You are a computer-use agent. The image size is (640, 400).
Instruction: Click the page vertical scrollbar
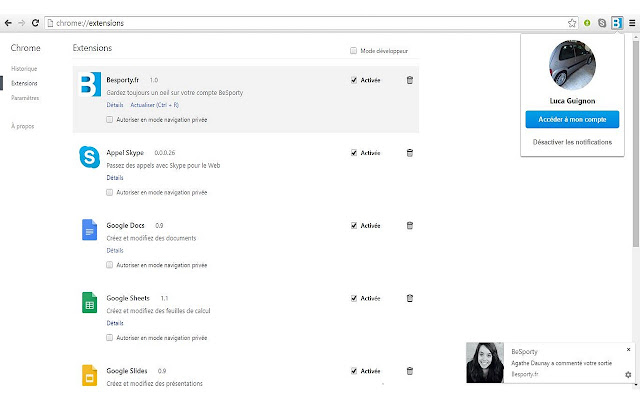pos(636,143)
